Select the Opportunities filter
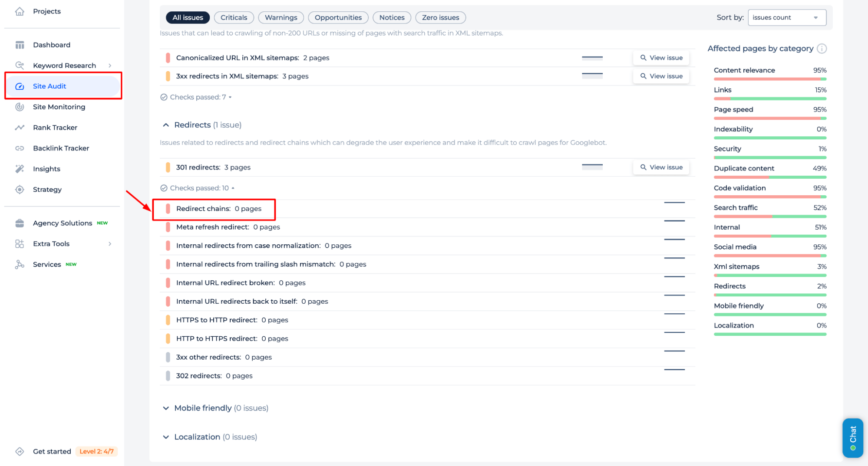Screen dimensions: 868x466 tap(338, 18)
